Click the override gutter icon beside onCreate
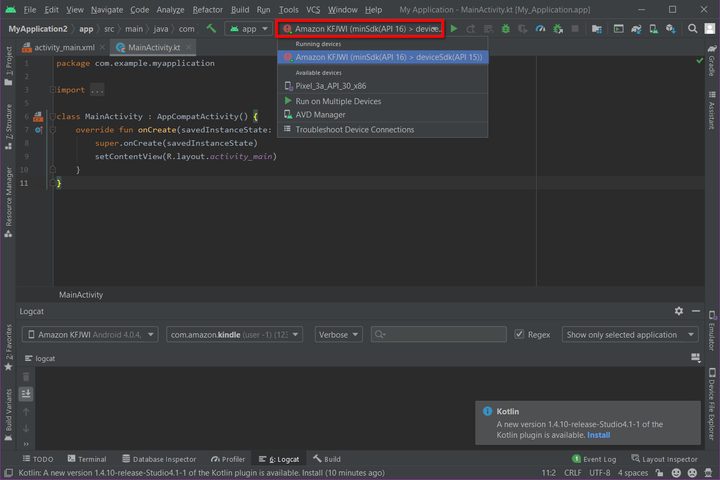The height and width of the screenshot is (480, 720). (x=39, y=130)
